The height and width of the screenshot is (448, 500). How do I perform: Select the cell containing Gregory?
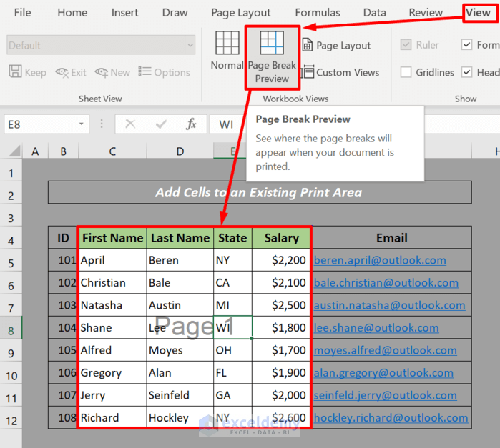[112, 372]
